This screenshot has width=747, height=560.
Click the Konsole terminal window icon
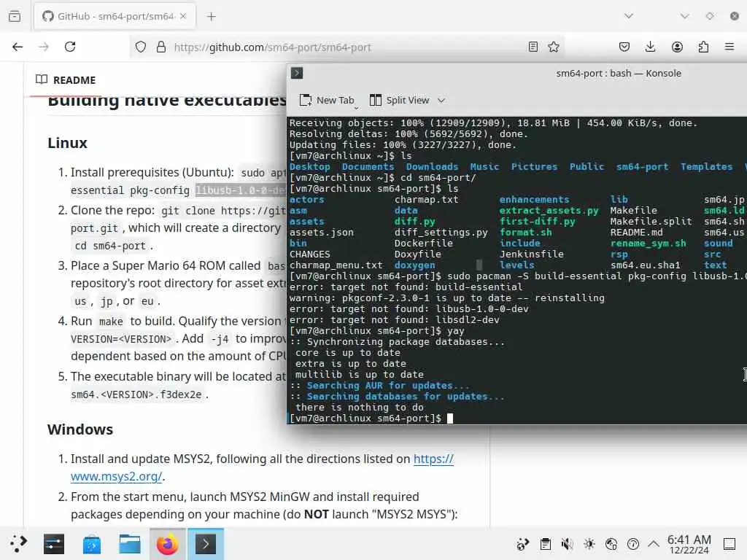click(297, 73)
